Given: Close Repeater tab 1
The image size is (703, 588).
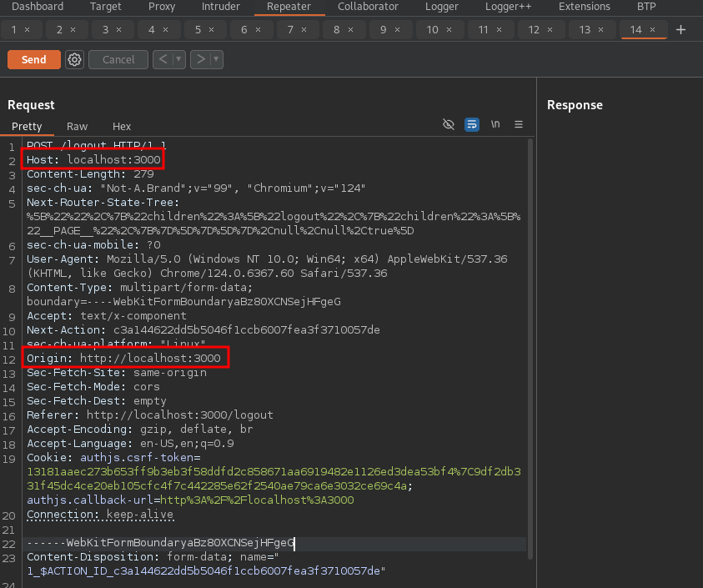Looking at the screenshot, I should tap(28, 29).
